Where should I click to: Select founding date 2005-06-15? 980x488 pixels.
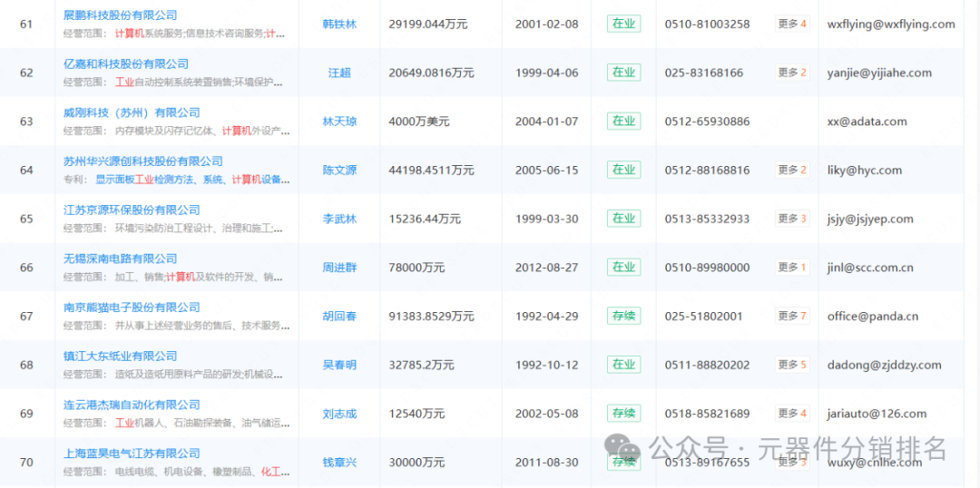click(x=547, y=171)
